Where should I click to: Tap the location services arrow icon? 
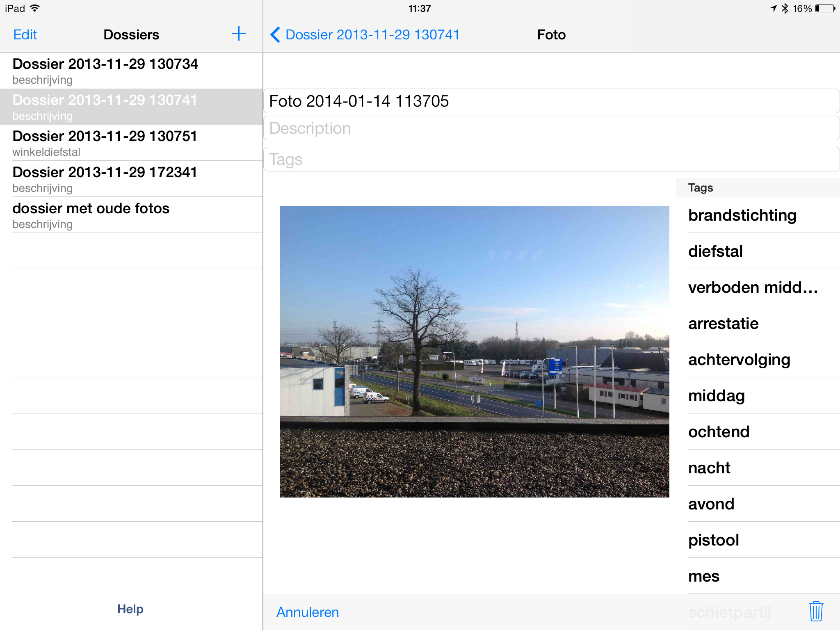coord(773,9)
